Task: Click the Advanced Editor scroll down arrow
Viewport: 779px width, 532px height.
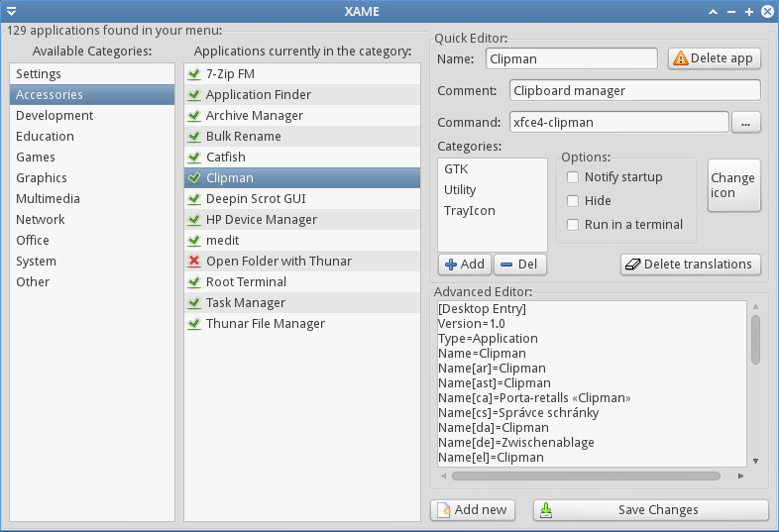Action: (x=755, y=461)
